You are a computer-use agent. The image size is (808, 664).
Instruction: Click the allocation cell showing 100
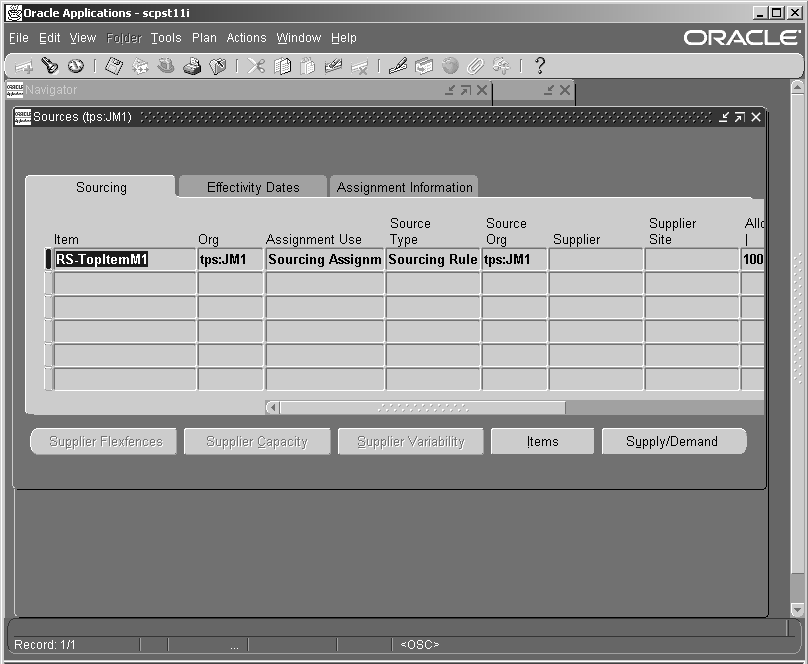752,260
